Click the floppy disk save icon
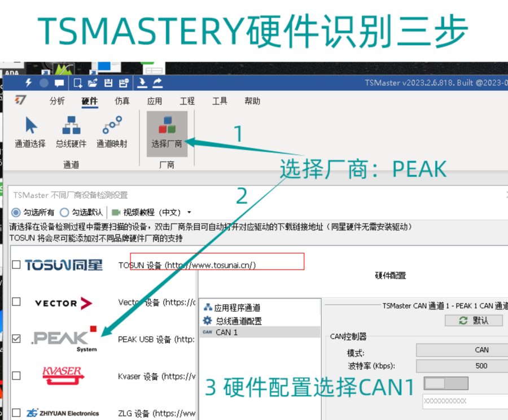 108,83
